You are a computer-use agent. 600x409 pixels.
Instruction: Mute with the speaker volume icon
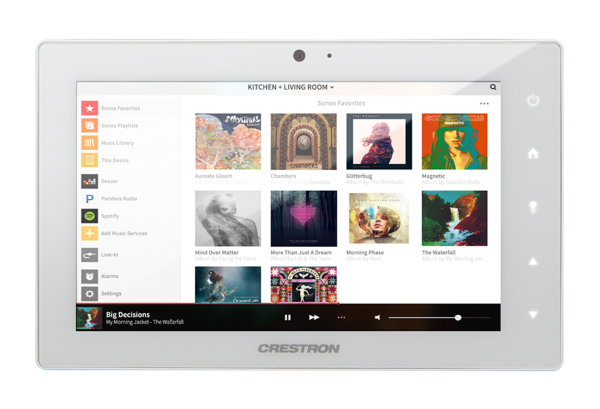tap(377, 318)
